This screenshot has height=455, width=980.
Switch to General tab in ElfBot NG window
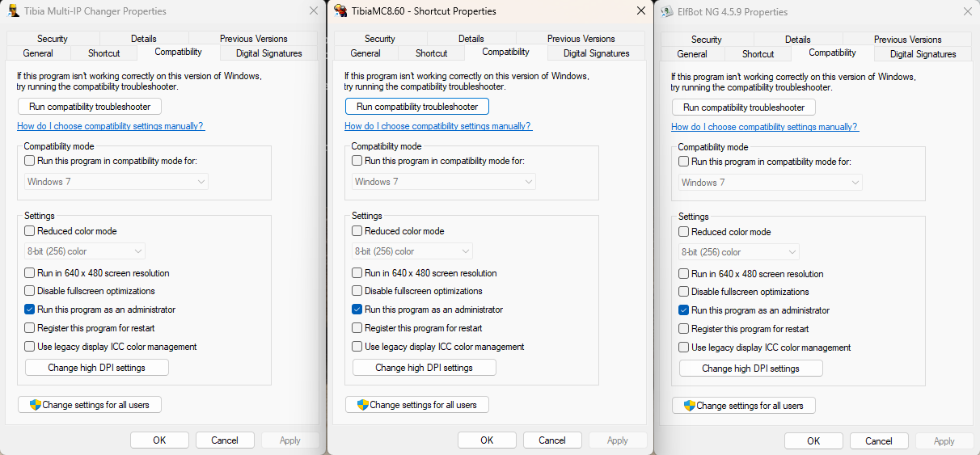point(692,54)
